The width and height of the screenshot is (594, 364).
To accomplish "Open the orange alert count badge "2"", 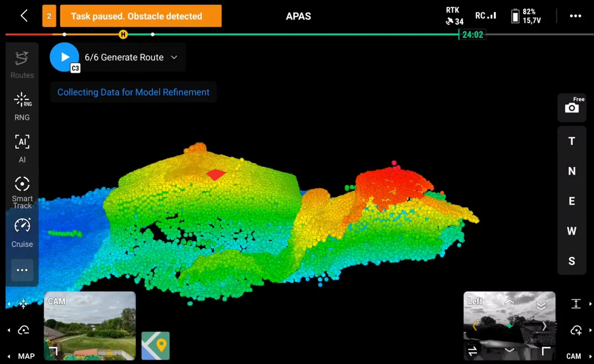I will [x=49, y=16].
